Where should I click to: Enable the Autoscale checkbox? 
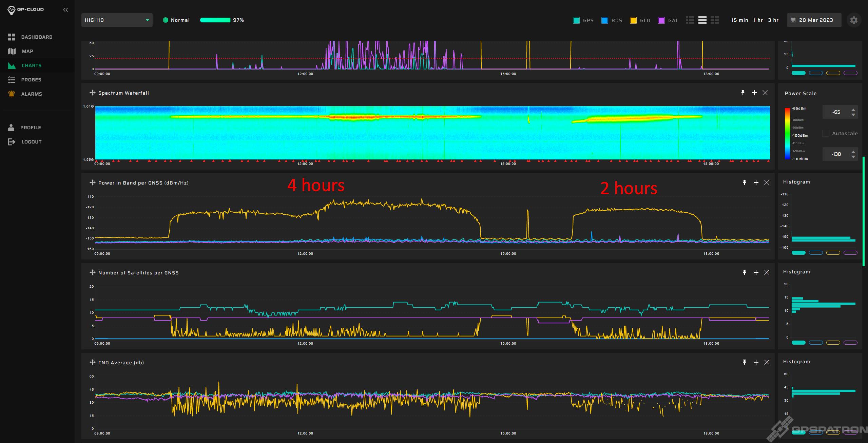coord(826,133)
